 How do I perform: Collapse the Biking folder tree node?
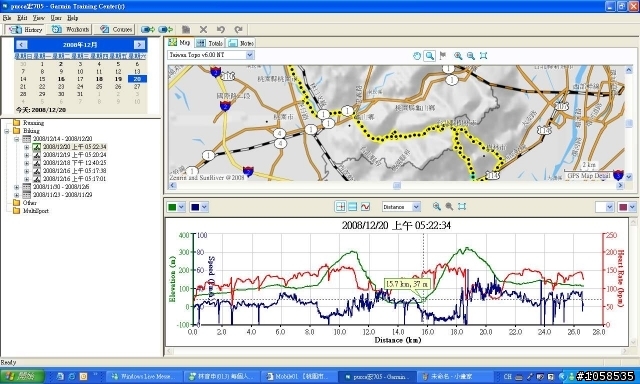(x=7, y=131)
